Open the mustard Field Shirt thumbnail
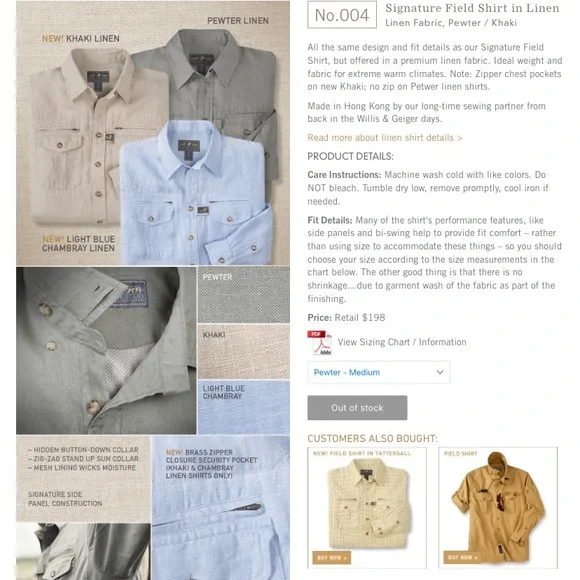The image size is (580, 580). (498, 508)
